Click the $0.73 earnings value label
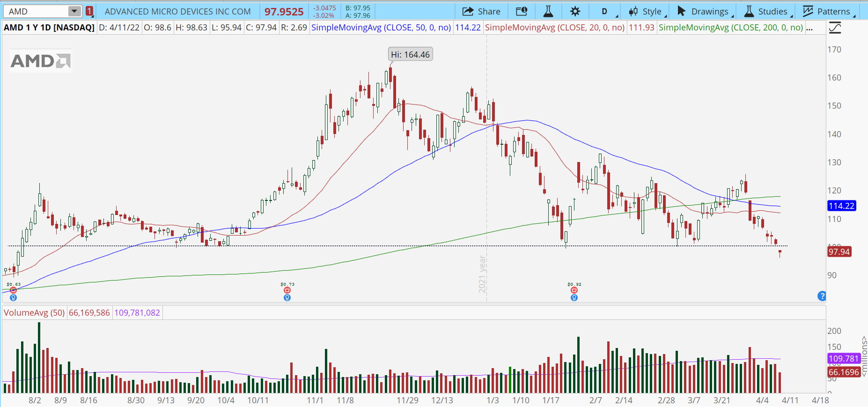The image size is (868, 407). (287, 284)
